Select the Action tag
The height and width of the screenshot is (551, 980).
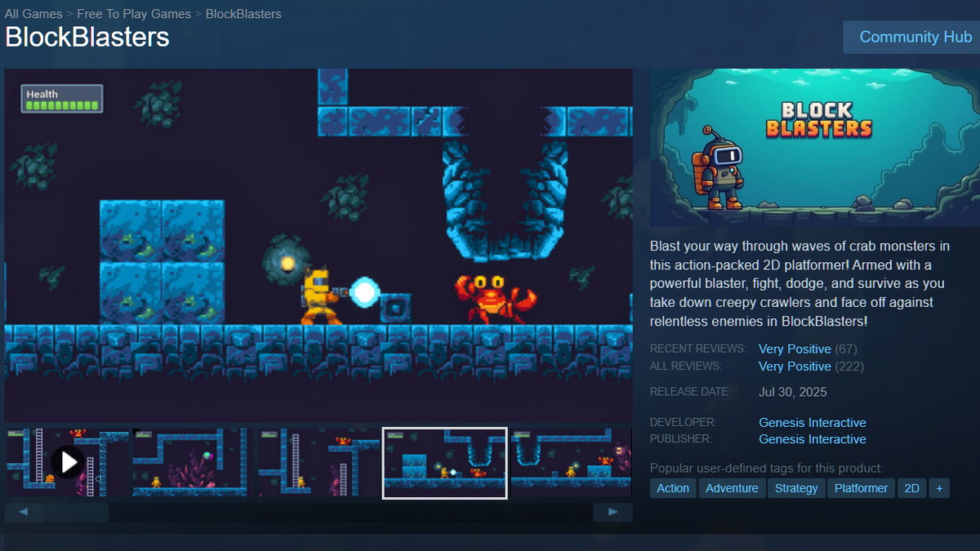(672, 488)
